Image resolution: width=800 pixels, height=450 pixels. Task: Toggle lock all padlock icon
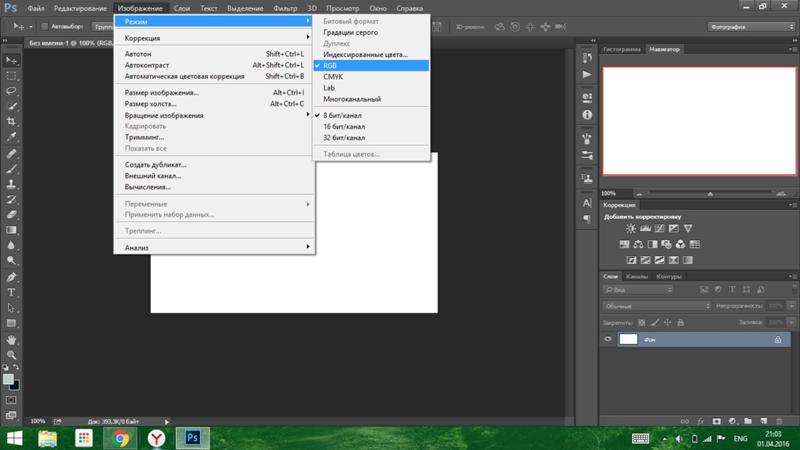click(x=681, y=322)
